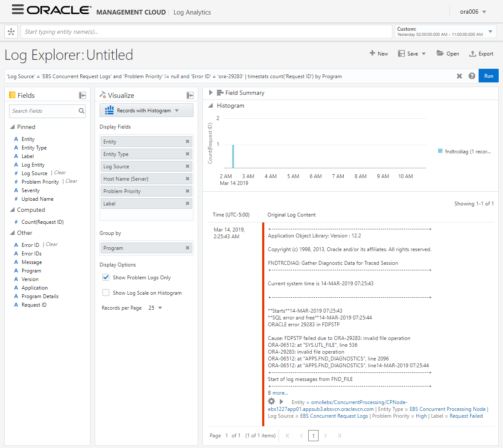Export the log results
503x448 pixels.
[481, 53]
